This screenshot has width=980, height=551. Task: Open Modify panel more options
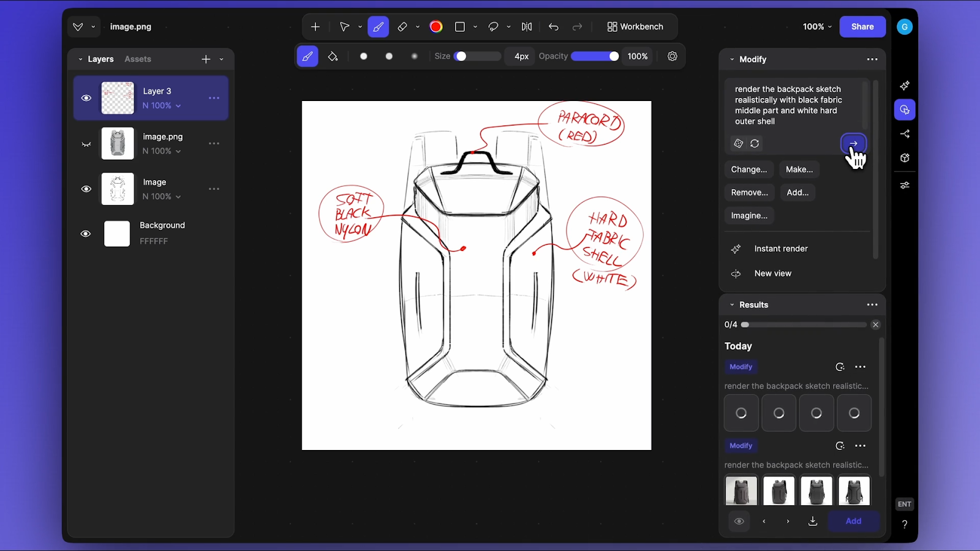click(x=872, y=59)
